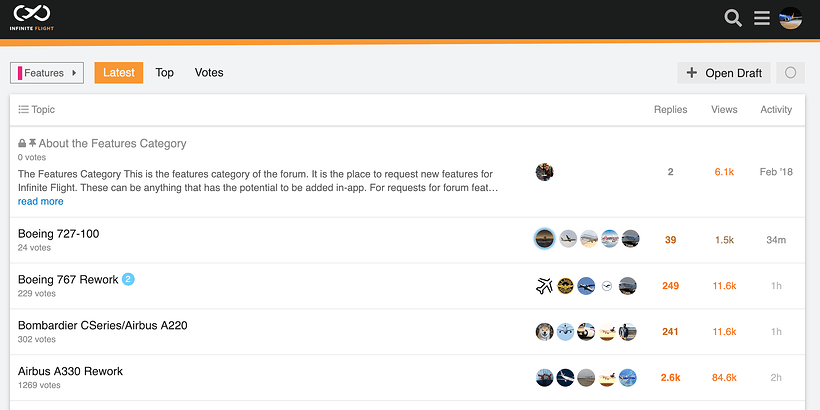Click the read more link

(x=40, y=201)
